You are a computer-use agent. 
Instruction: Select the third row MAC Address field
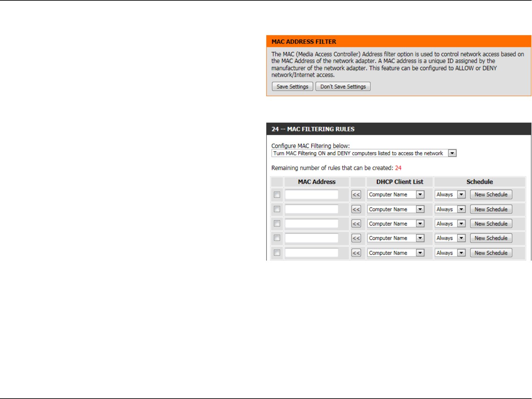(312, 224)
